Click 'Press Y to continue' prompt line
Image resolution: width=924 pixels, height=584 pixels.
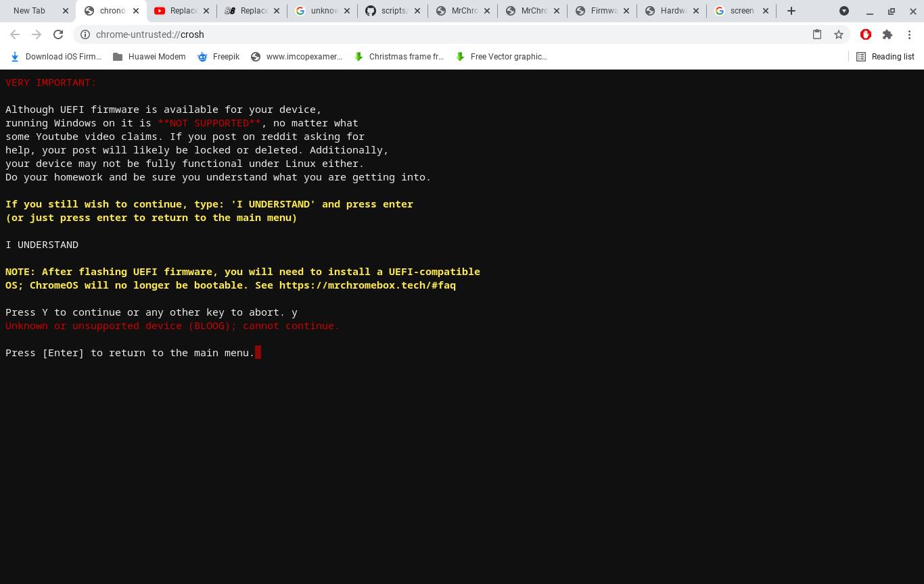[152, 312]
